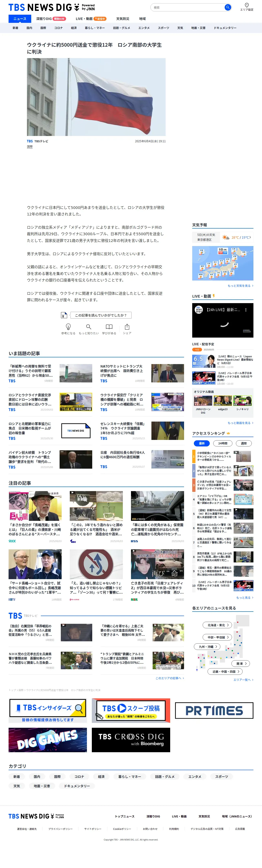Expand the 中部・甲信越 area button
The width and height of the screenshot is (262, 868).
click(217, 637)
